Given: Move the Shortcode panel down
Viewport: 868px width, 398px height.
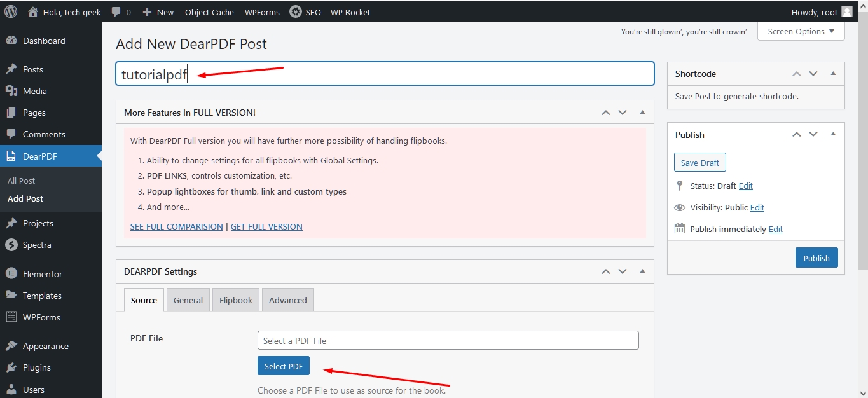Looking at the screenshot, I should (813, 74).
